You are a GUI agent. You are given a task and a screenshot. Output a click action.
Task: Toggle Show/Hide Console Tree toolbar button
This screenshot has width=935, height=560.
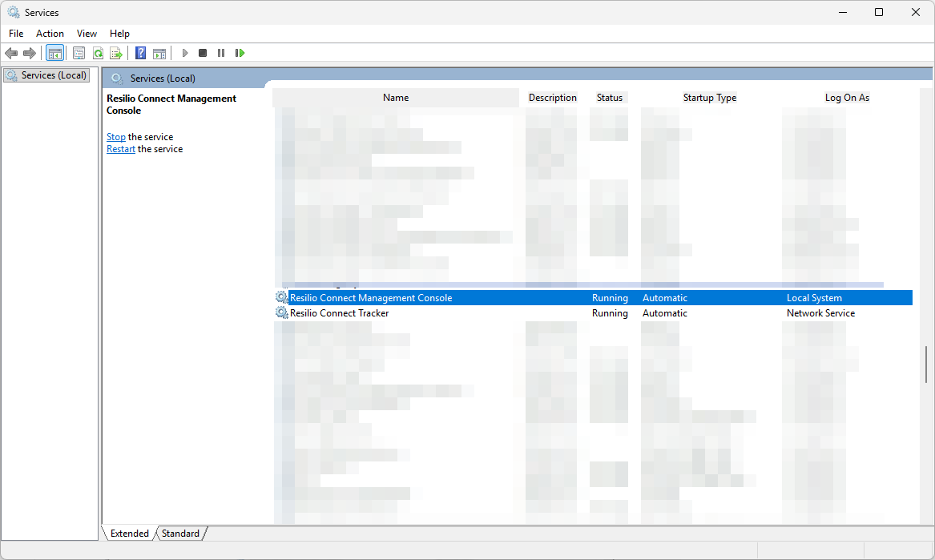[x=55, y=53]
